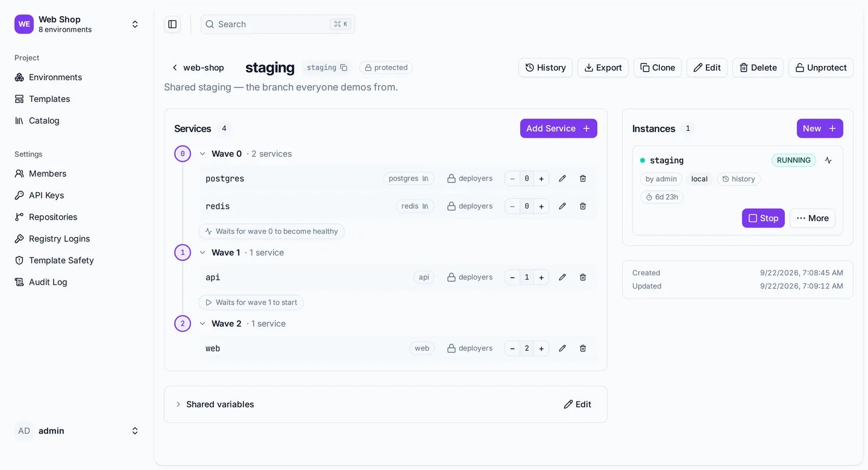Viewport: 868px width, 470px height.
Task: Copy the staging slug
Action: pos(343,68)
